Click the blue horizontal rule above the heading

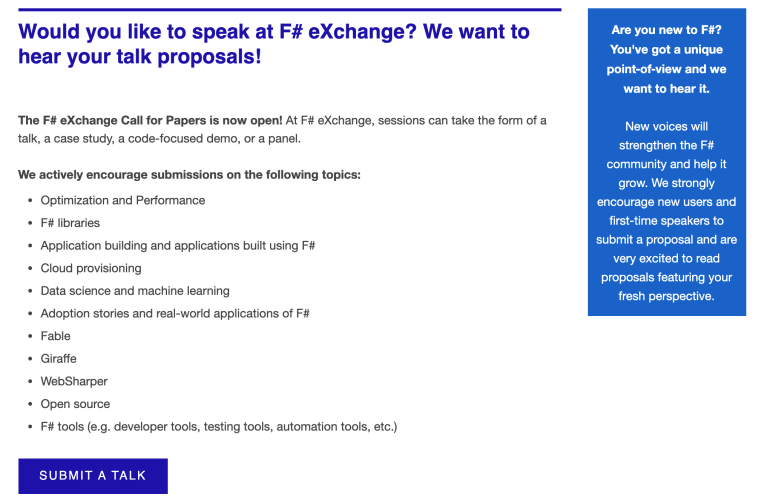point(289,10)
